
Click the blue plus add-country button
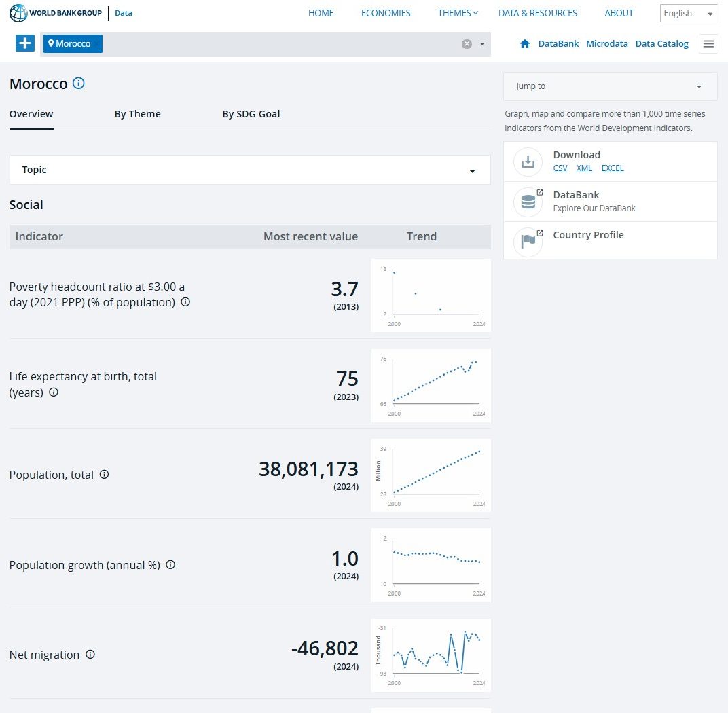[25, 43]
